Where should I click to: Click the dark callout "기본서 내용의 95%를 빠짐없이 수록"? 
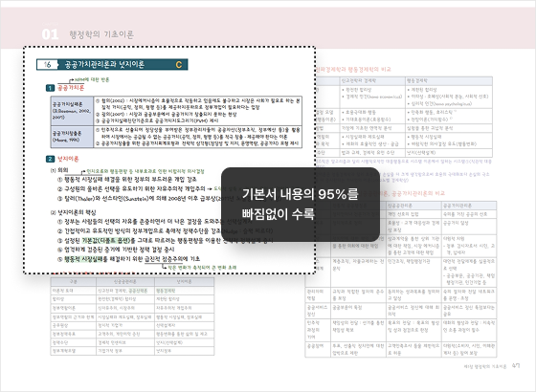coord(301,205)
